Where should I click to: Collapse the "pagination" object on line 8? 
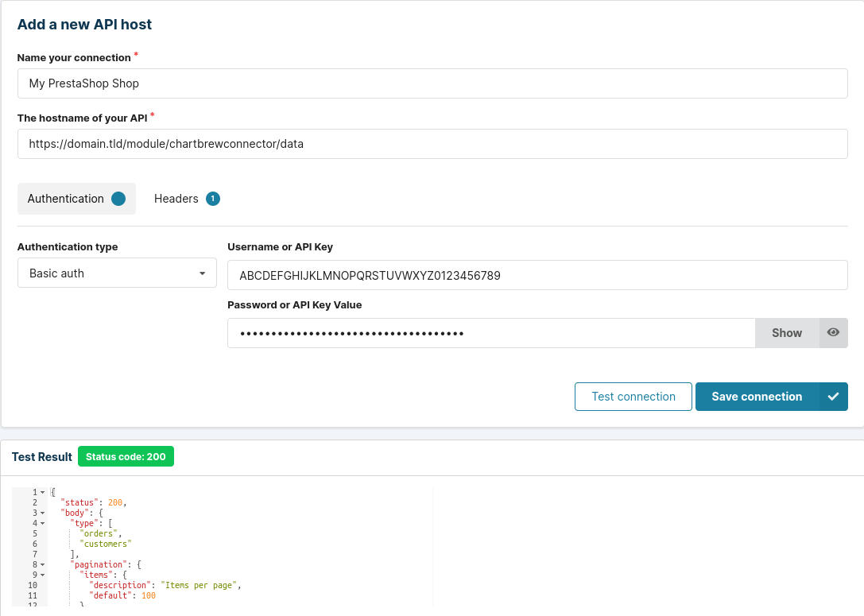pyautogui.click(x=42, y=564)
